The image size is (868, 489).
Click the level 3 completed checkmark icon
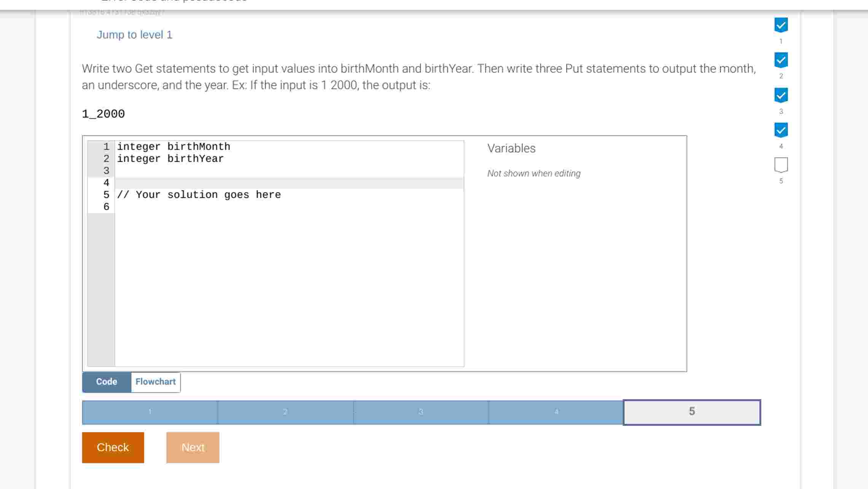(x=781, y=95)
